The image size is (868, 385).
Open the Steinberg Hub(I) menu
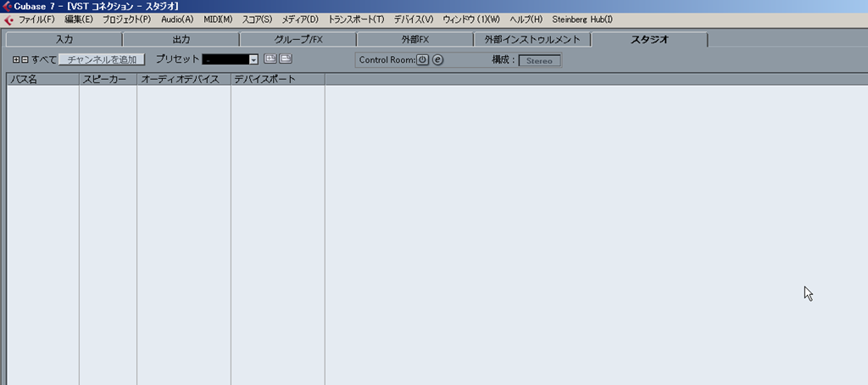pyautogui.click(x=582, y=20)
